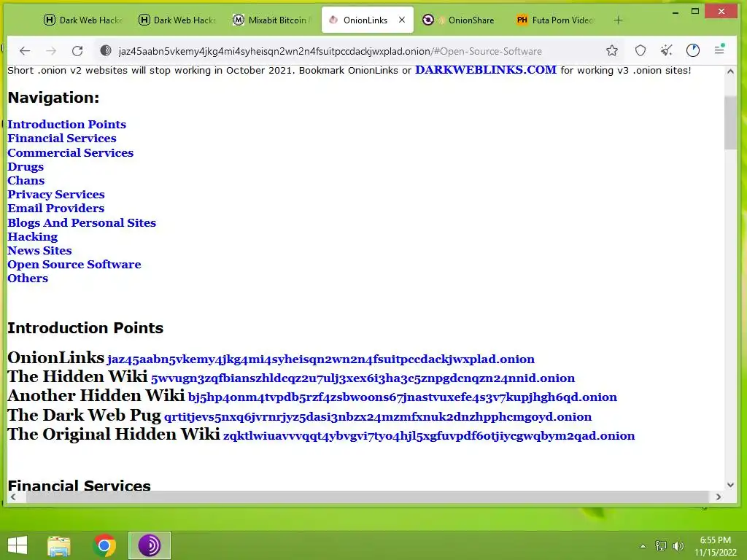
Task: Open the network status tray icon
Action: [660, 546]
